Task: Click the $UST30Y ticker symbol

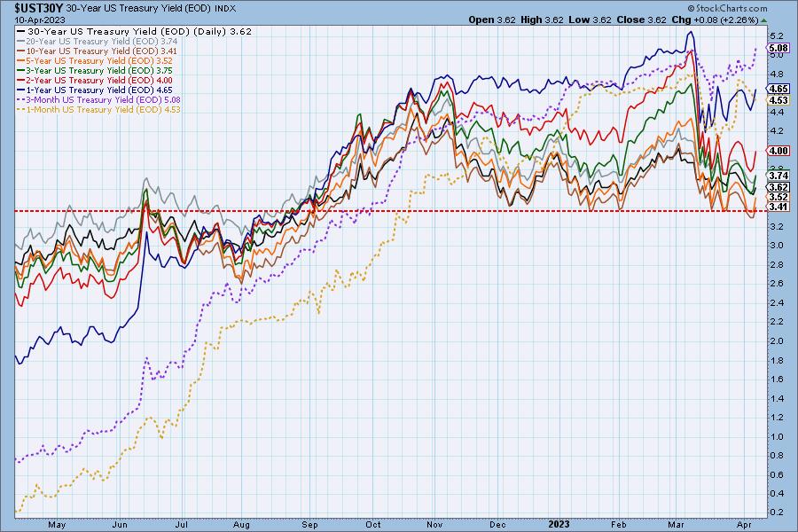Action: tap(38, 8)
